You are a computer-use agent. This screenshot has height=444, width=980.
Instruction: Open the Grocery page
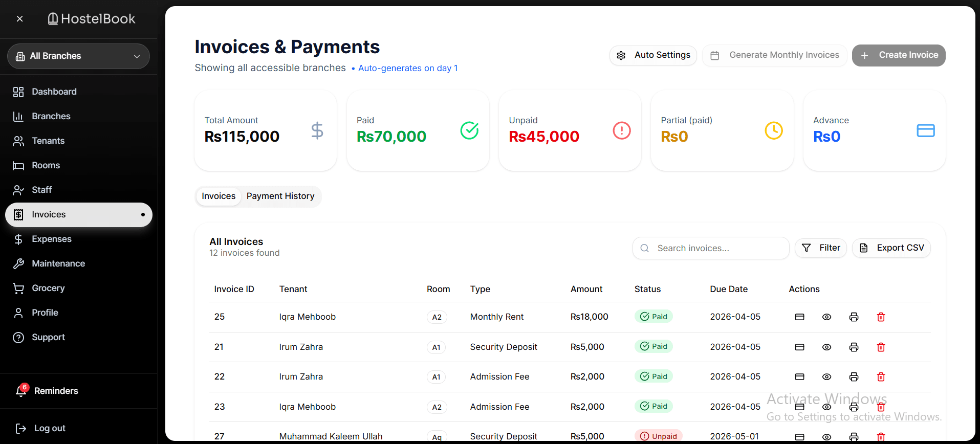click(78, 288)
